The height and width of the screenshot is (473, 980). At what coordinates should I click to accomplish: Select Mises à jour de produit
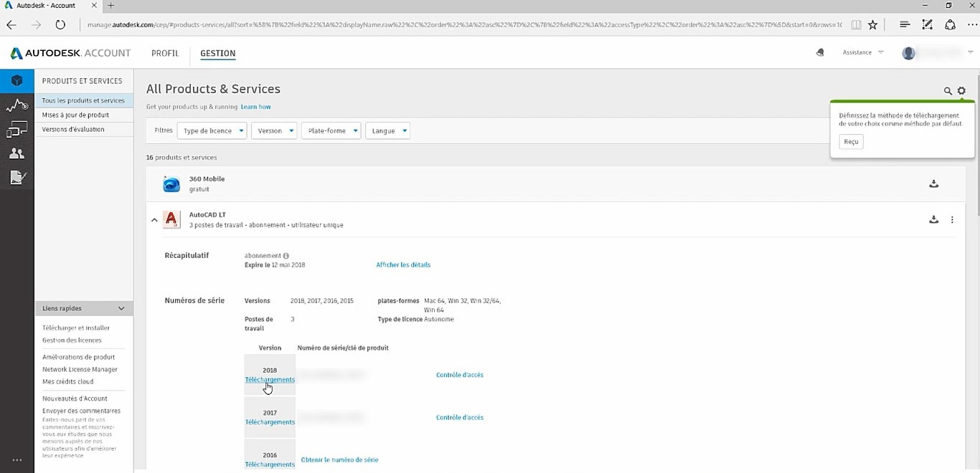pyautogui.click(x=83, y=115)
